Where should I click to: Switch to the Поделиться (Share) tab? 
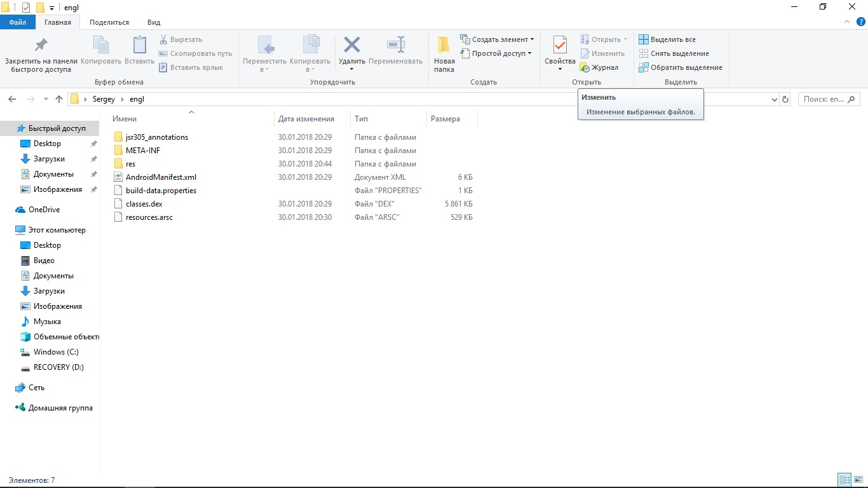[x=109, y=22]
